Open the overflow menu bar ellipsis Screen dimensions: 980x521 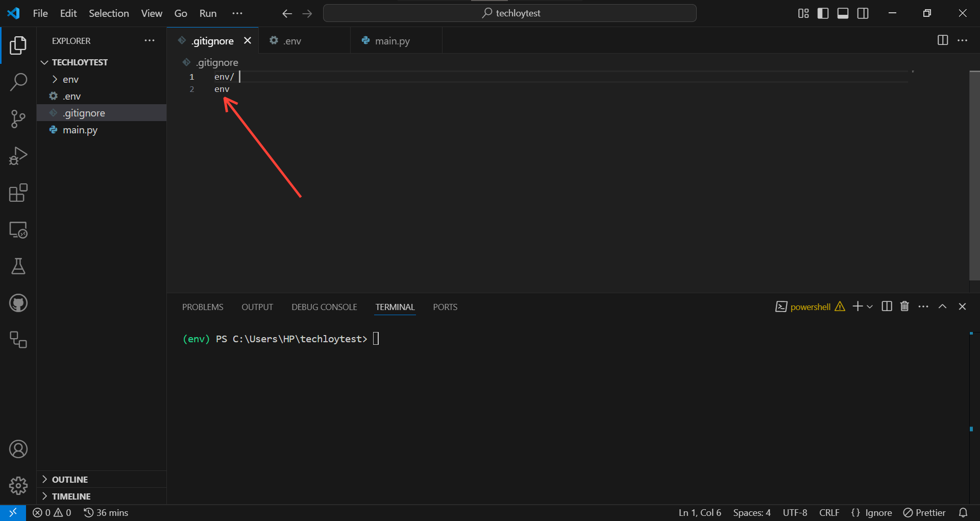point(237,13)
